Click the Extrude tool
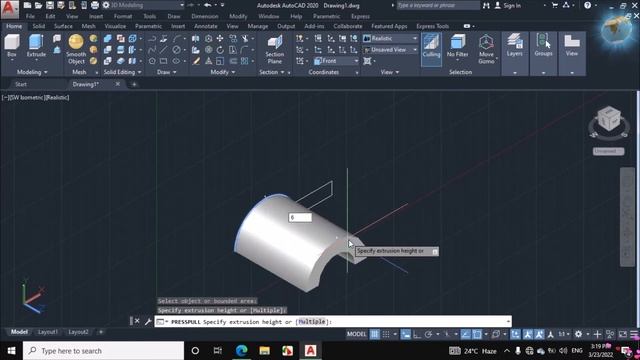Screen dimensions: 640x360 coord(36,45)
